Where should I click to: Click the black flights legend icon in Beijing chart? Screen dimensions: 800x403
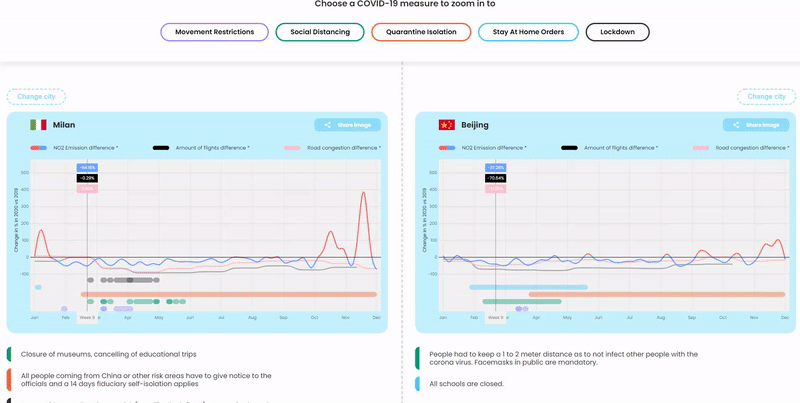point(569,148)
